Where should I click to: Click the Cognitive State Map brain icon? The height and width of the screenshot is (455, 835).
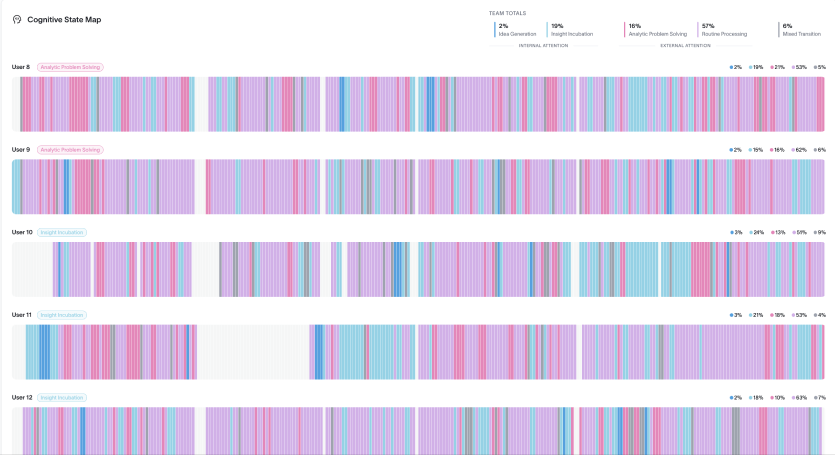coord(17,20)
